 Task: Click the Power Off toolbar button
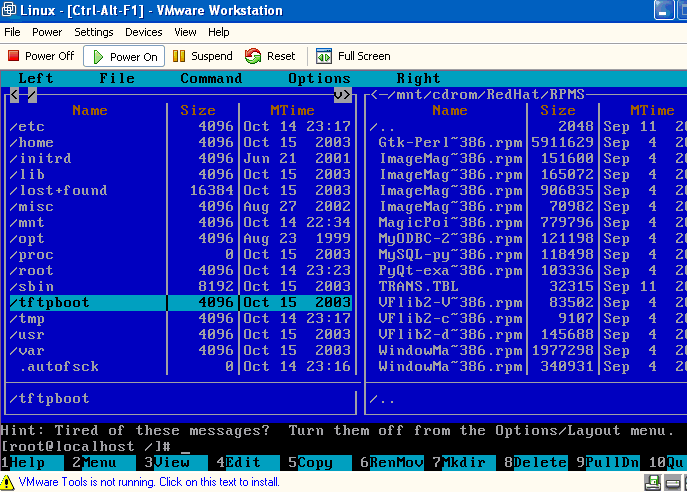coord(41,56)
